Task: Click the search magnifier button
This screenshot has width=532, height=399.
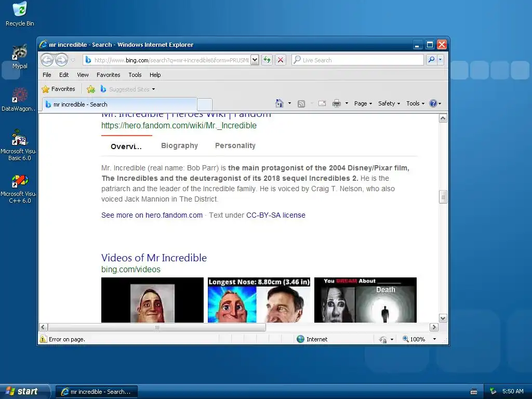Action: point(431,60)
